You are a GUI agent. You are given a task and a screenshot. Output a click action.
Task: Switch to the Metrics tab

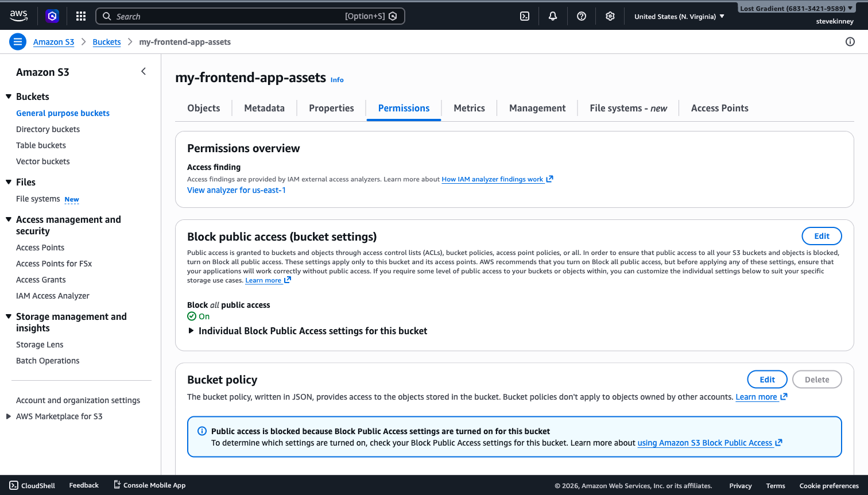(469, 108)
